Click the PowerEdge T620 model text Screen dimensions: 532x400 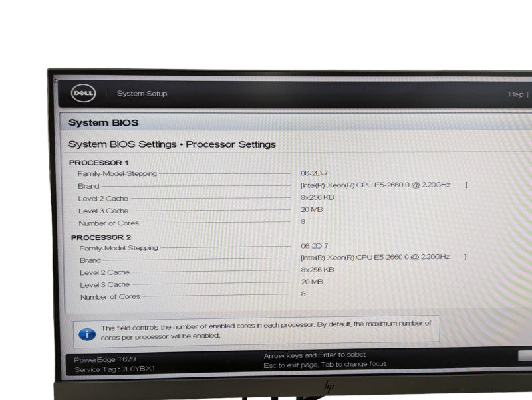105,359
